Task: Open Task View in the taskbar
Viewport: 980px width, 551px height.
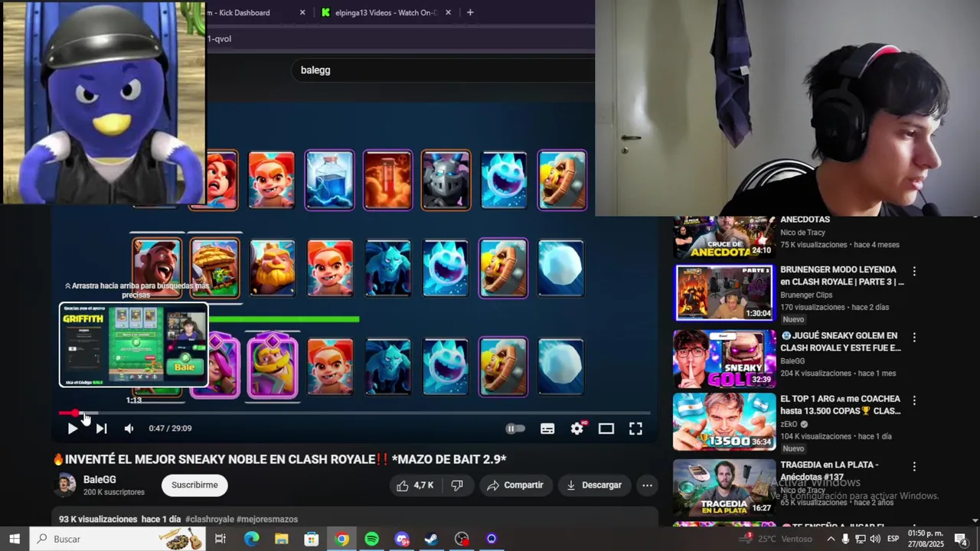Action: click(220, 539)
